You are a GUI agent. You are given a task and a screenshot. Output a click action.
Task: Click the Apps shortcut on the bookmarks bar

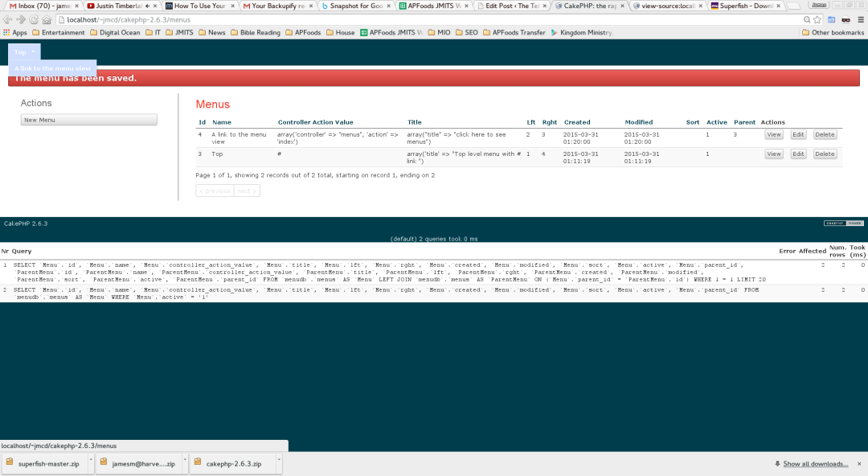[16, 33]
